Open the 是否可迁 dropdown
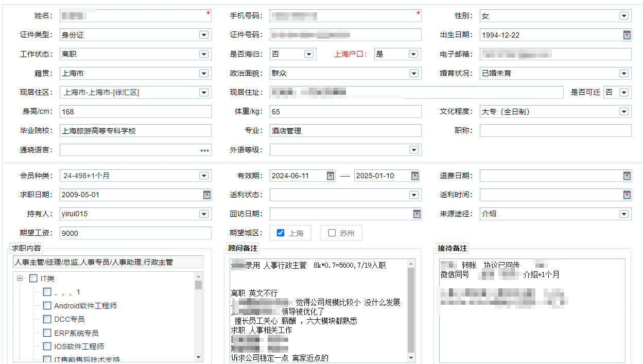Viewport: 643px width, 364px height. [624, 93]
